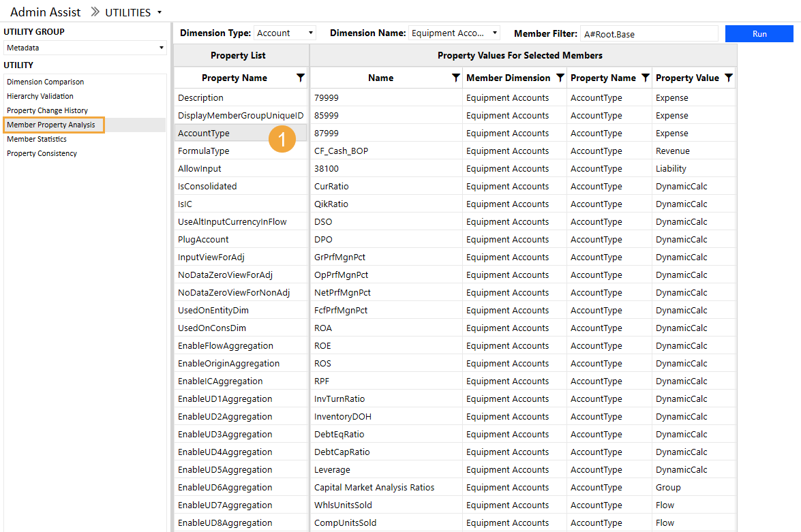Filter Property Name column in values grid

(645, 78)
